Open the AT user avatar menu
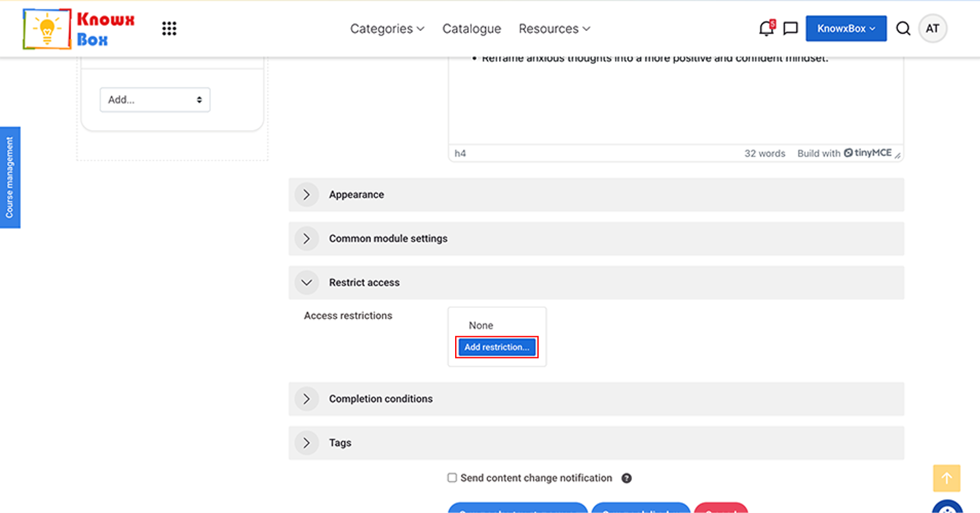The width and height of the screenshot is (980, 513). click(x=933, y=28)
